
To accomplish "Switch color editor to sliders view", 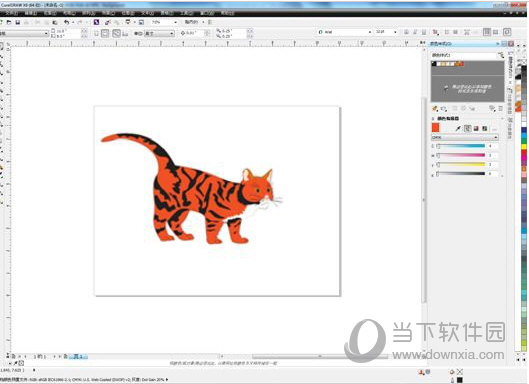I will click(x=468, y=129).
